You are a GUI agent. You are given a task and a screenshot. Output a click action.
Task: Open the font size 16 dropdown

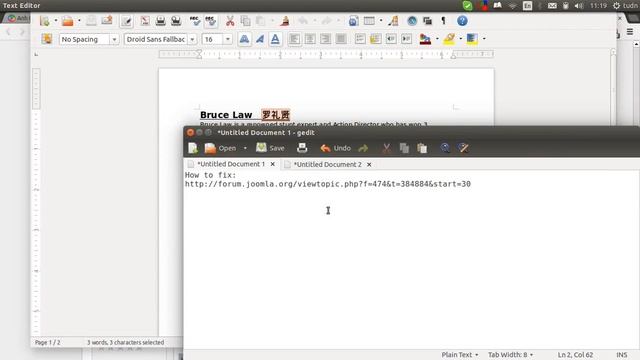[228, 40]
